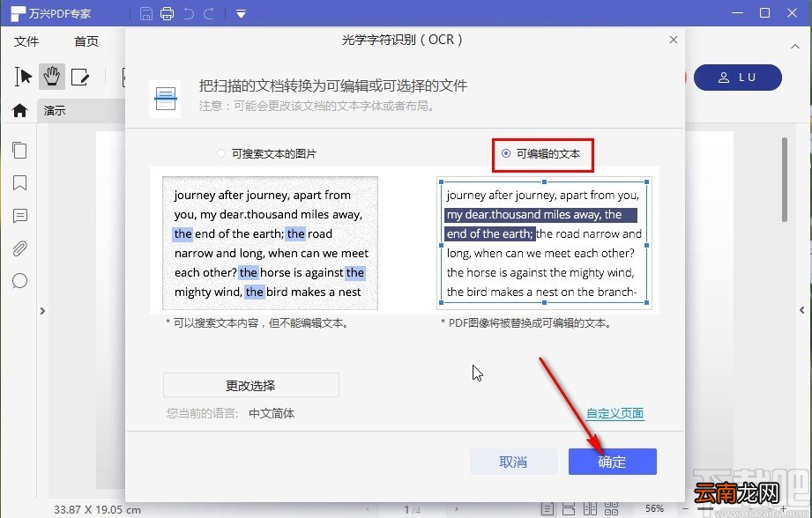Open the 文件 menu
The width and height of the screenshot is (812, 518).
click(x=26, y=41)
